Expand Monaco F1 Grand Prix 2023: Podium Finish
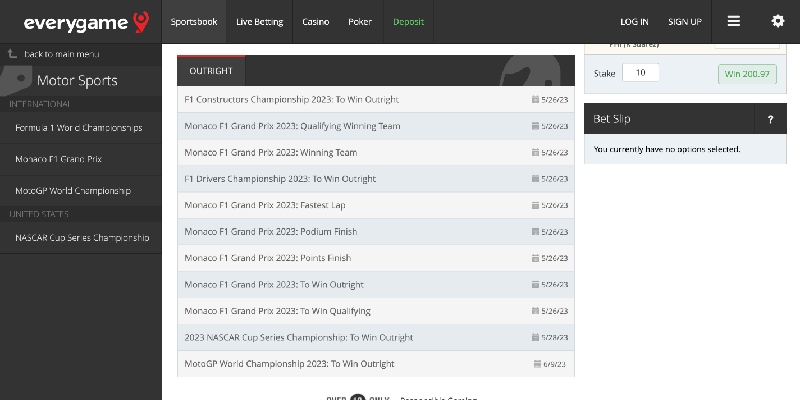 (376, 232)
